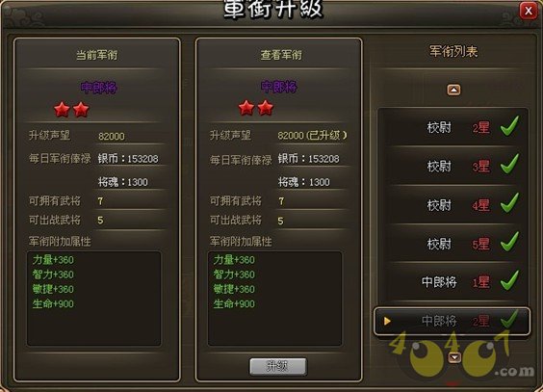Click the down arrow below the rank list
Image resolution: width=543 pixels, height=392 pixels.
pyautogui.click(x=454, y=357)
